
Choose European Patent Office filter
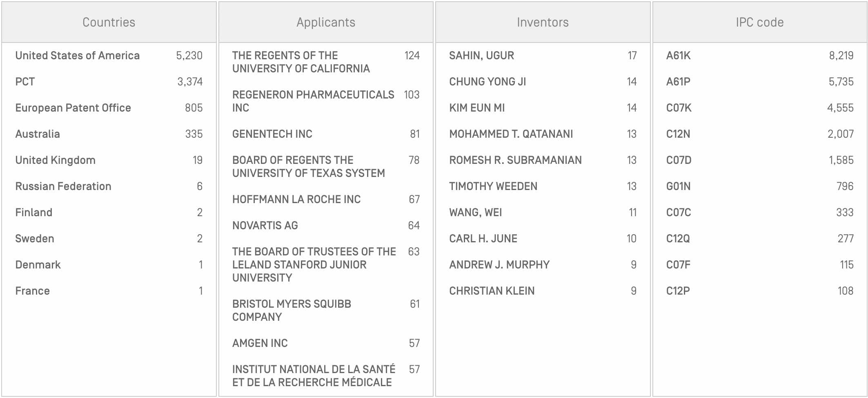coord(73,108)
